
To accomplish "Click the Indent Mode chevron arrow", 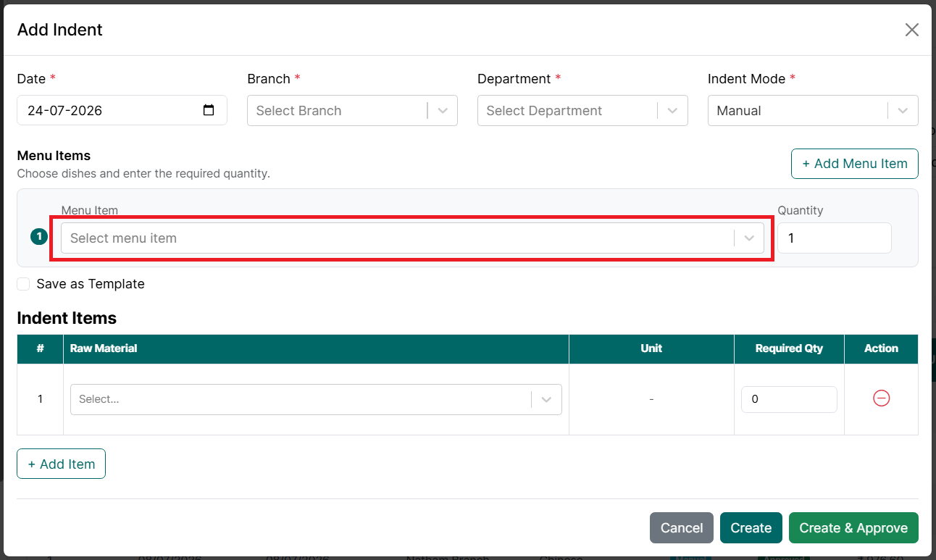I will click(903, 111).
